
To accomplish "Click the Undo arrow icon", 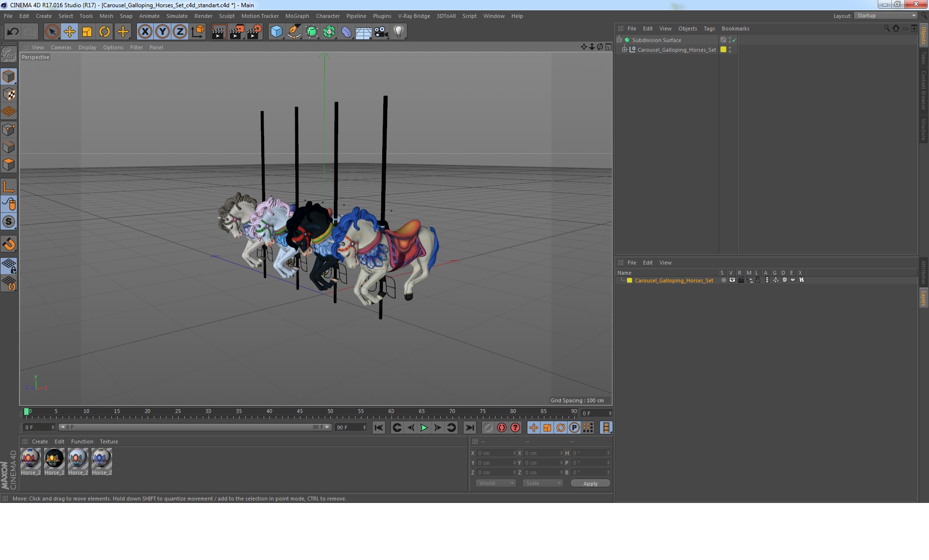I will (x=13, y=32).
